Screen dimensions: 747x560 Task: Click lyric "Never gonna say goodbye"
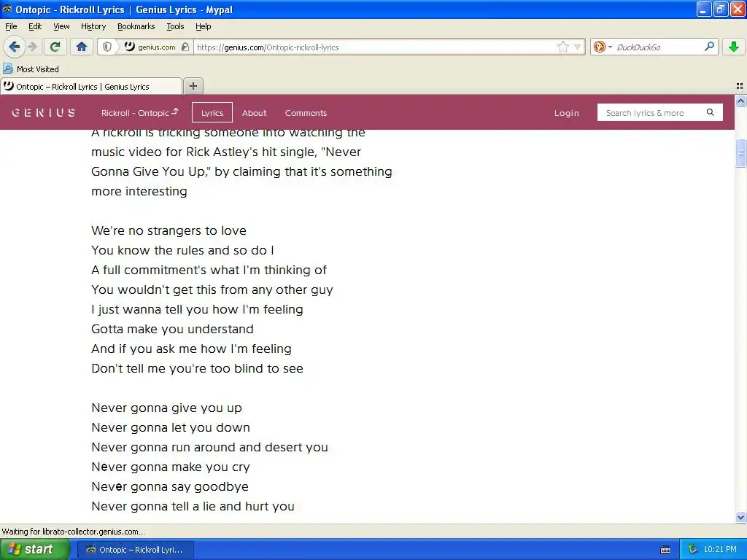(169, 486)
